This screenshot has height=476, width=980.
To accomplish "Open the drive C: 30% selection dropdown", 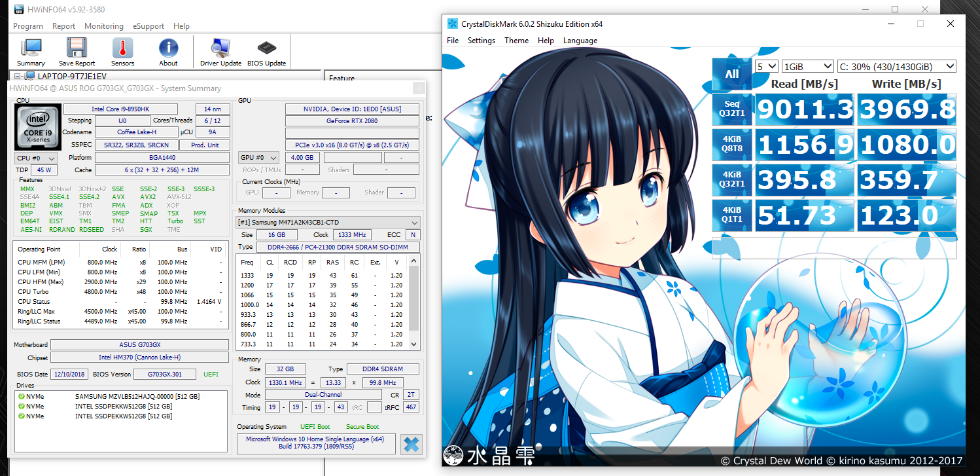I will (x=896, y=66).
